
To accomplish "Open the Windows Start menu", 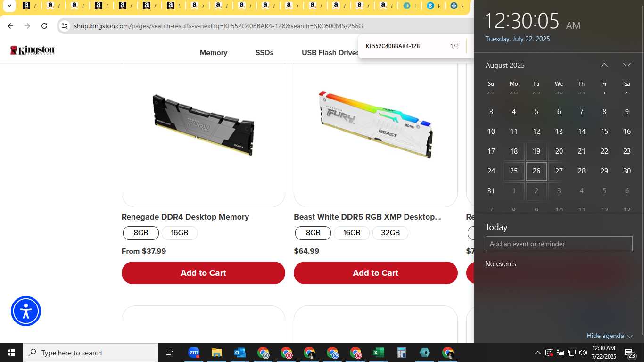I will coord(11,353).
